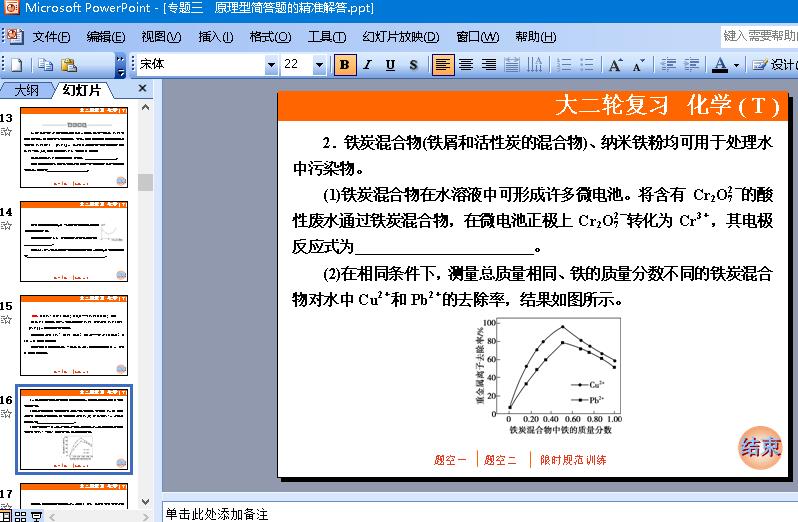Expand standard toolbar options chevron
798x522 pixels.
click(x=121, y=66)
